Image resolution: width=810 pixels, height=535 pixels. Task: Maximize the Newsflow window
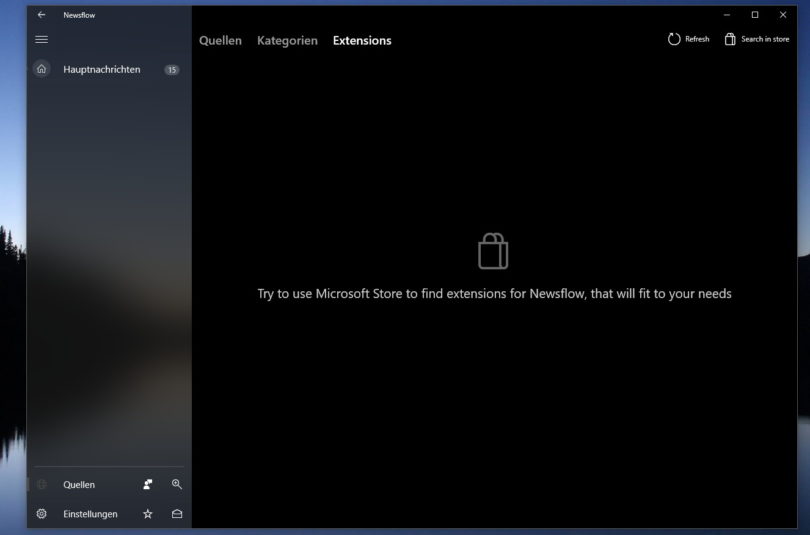pyautogui.click(x=755, y=15)
